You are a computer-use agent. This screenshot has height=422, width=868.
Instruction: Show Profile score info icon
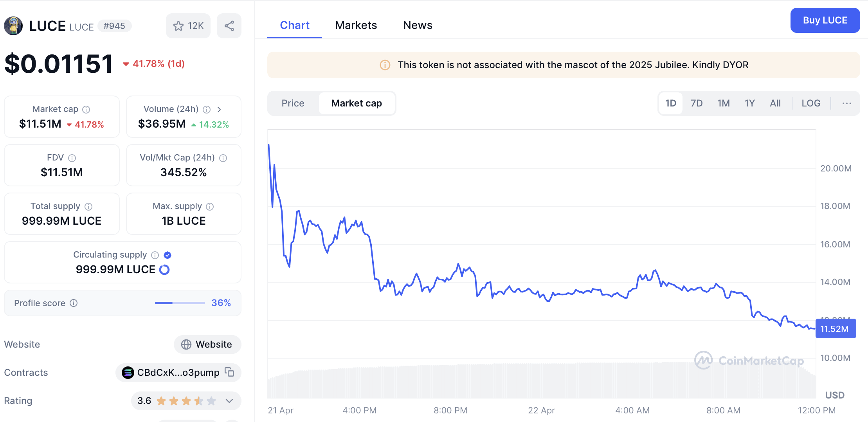pos(74,303)
